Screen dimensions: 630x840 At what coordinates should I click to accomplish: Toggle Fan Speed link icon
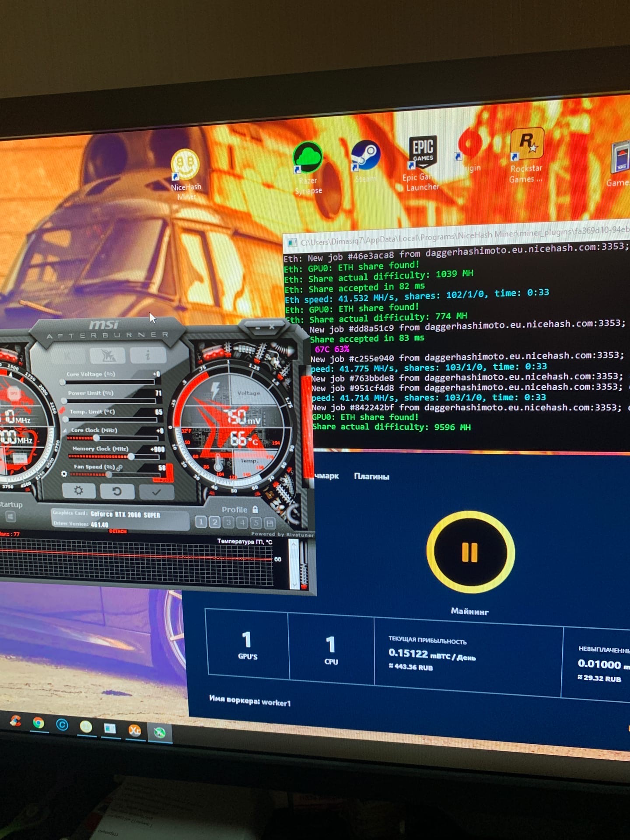pos(119,468)
